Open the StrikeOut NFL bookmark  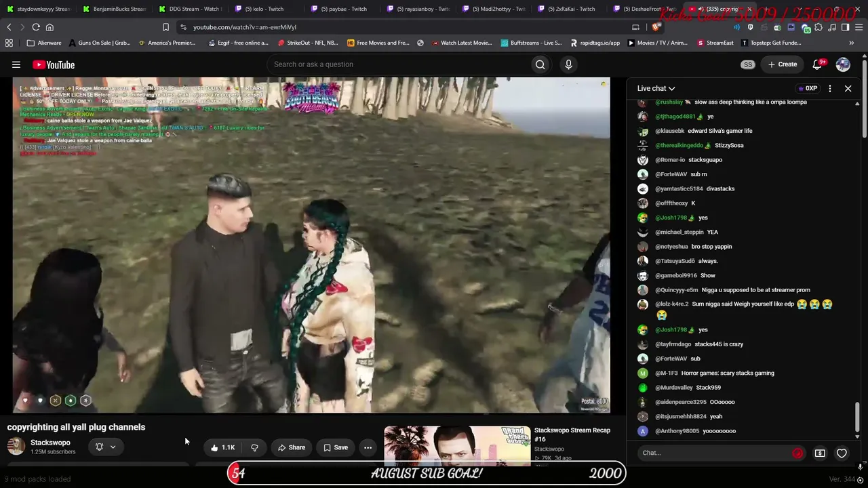click(x=308, y=43)
